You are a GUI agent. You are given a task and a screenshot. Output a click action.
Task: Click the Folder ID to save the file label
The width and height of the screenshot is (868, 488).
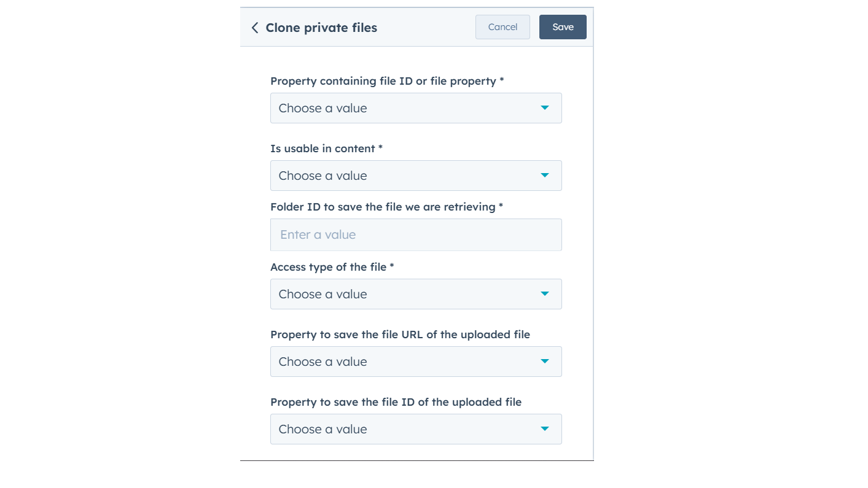tap(386, 207)
